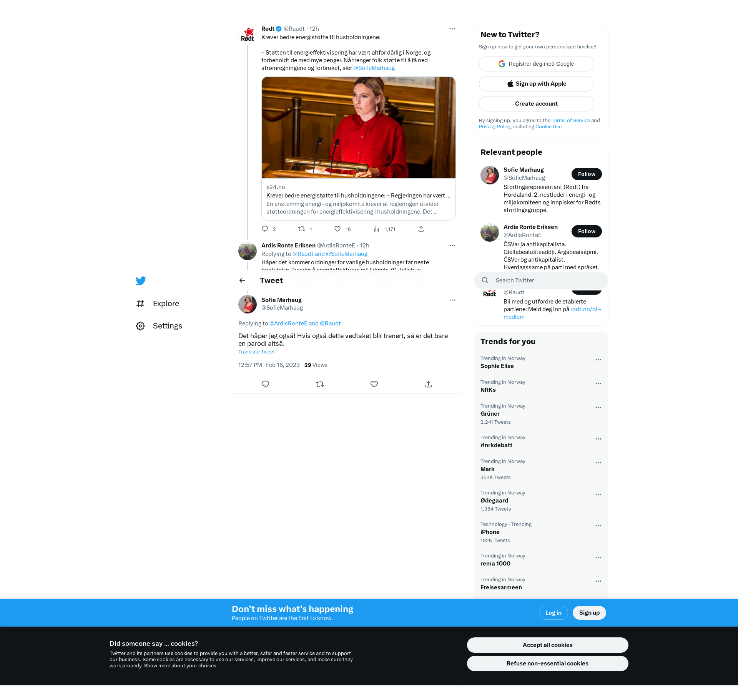738x700 pixels.
Task: Like Rødt's tweet with 16 likes
Action: [337, 229]
